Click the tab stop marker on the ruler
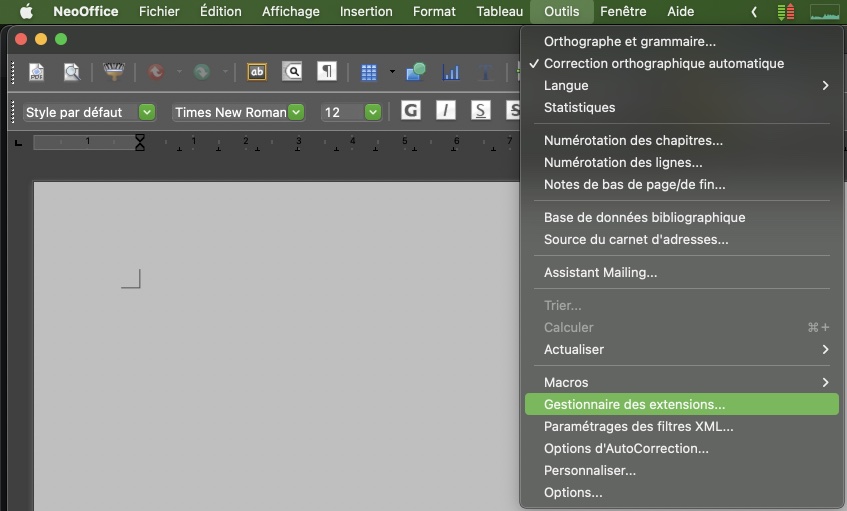Image resolution: width=847 pixels, height=511 pixels. tap(19, 143)
